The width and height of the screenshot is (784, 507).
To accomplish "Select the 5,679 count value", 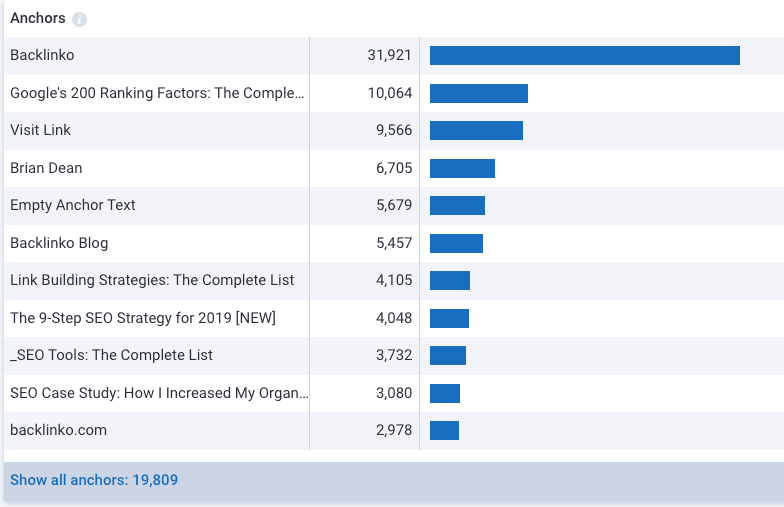I will pos(394,205).
